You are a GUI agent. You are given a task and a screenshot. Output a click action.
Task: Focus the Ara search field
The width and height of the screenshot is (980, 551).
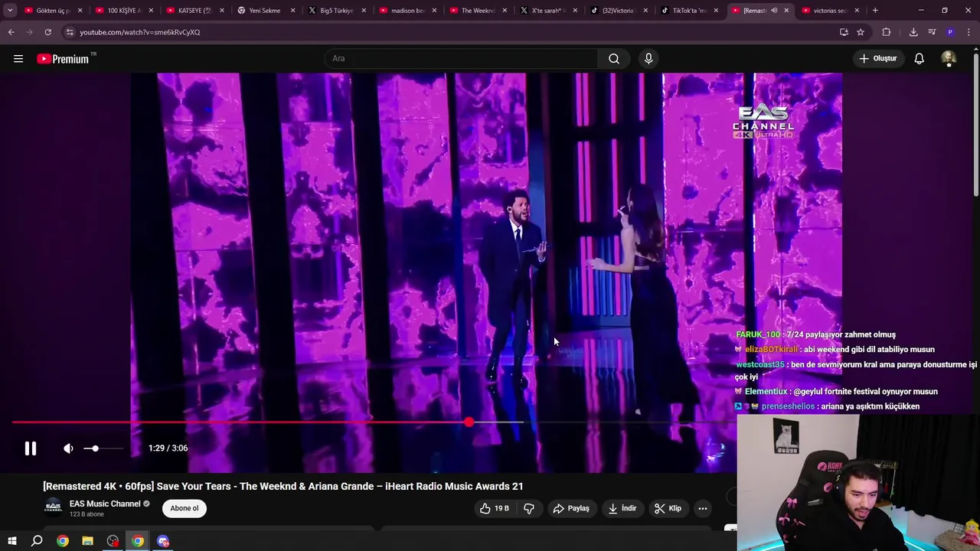click(x=462, y=58)
